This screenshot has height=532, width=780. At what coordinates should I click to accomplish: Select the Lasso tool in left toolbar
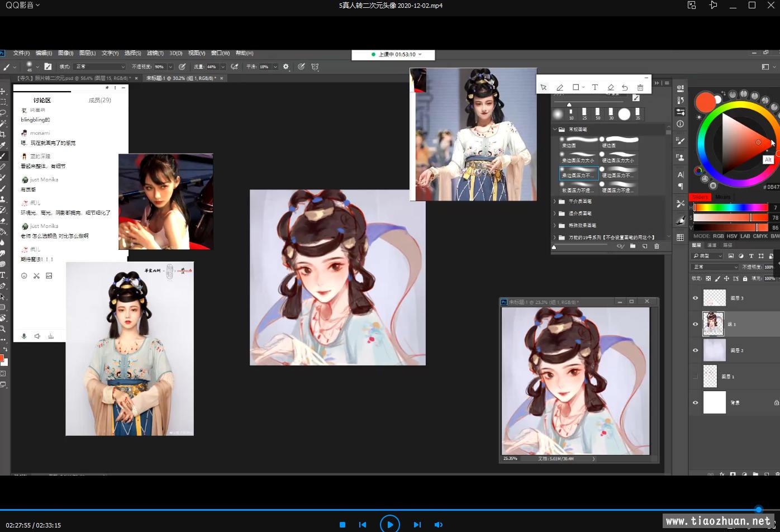3,112
